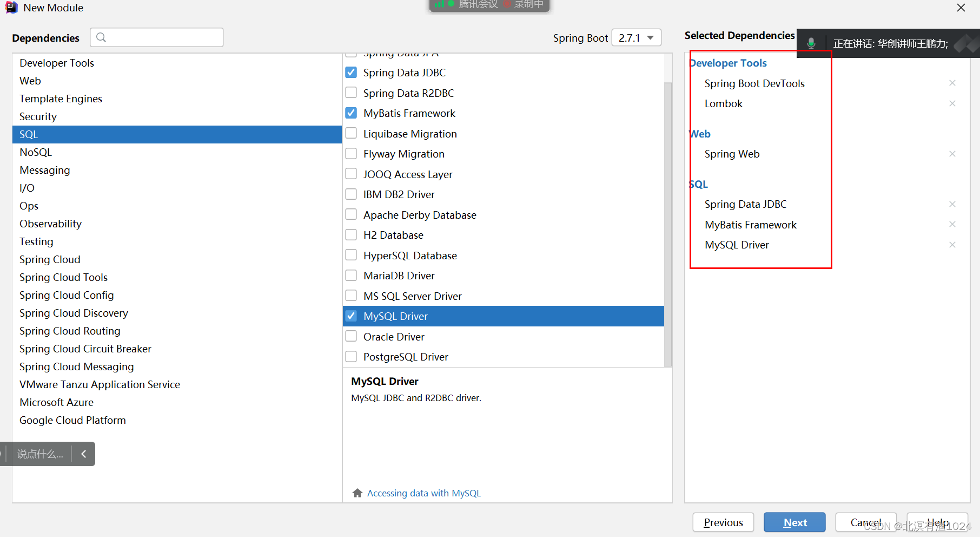The width and height of the screenshot is (980, 537).
Task: Remove Spring Data JDBC from selected dependencies
Action: (952, 204)
